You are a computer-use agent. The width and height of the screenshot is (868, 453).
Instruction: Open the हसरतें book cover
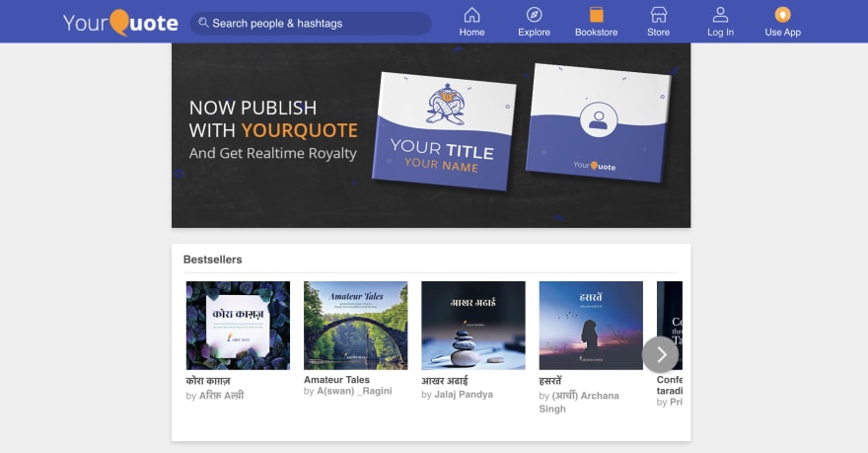pyautogui.click(x=591, y=326)
